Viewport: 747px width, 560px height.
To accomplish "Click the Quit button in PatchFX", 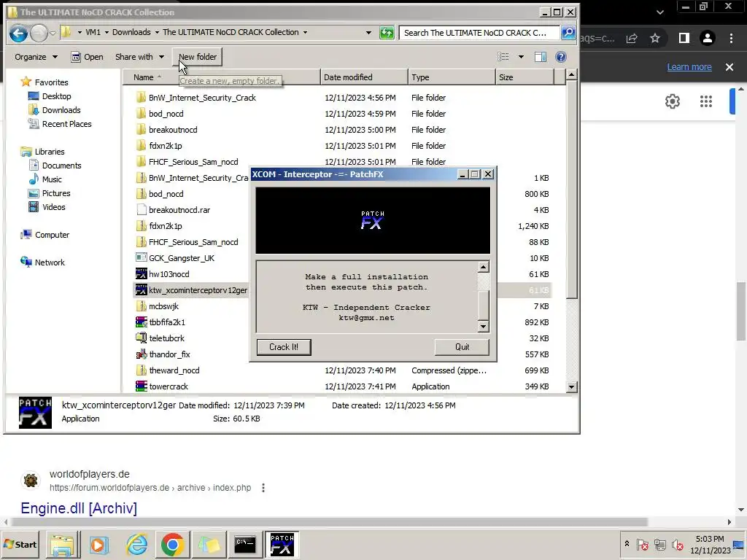I will 462,347.
